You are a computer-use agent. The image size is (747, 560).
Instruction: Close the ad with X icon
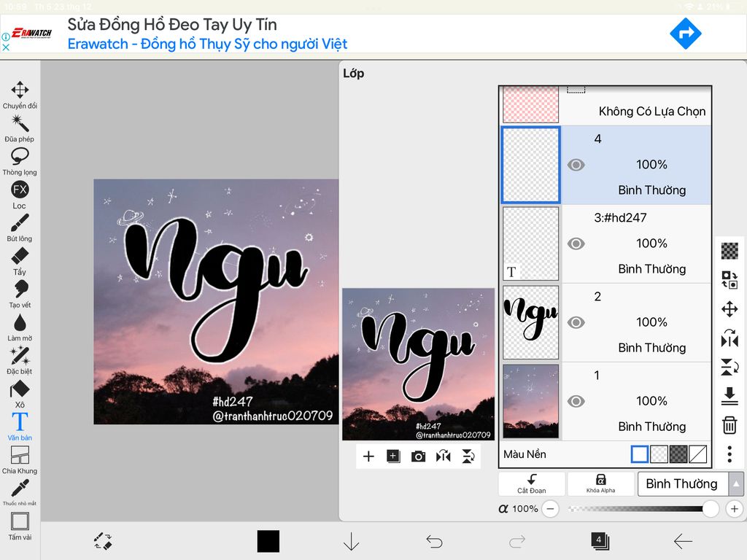point(6,47)
